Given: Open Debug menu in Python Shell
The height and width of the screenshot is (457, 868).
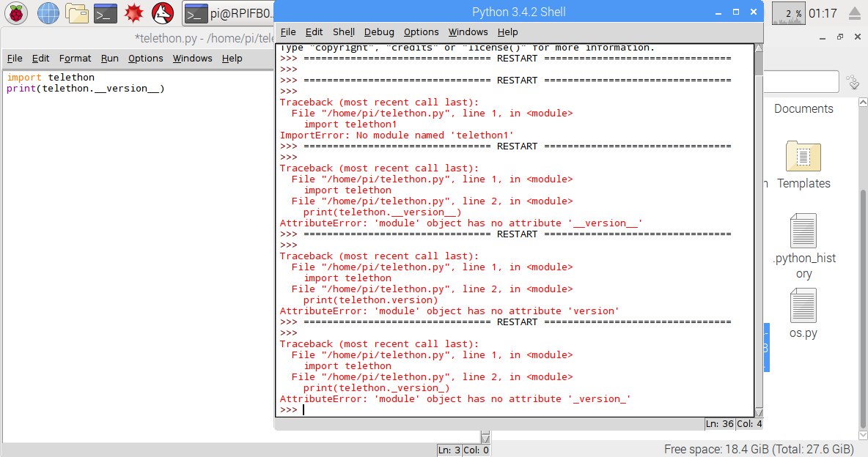Looking at the screenshot, I should (x=379, y=32).
